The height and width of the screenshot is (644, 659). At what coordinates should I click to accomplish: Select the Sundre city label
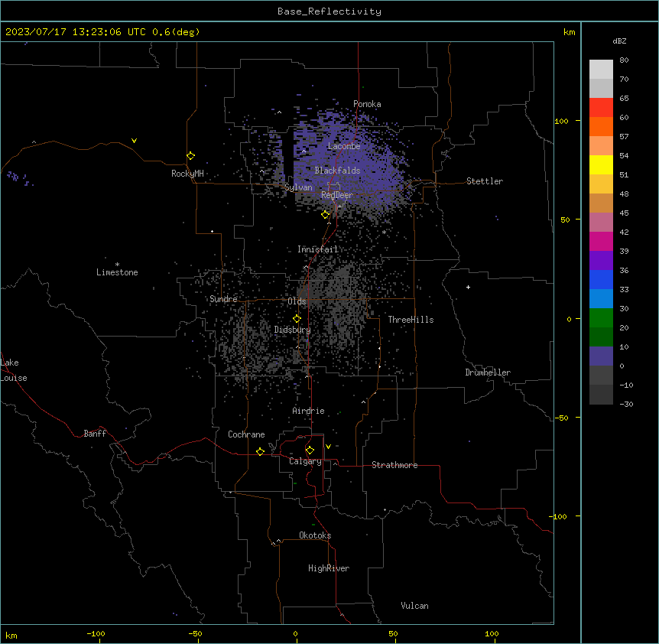click(x=223, y=299)
